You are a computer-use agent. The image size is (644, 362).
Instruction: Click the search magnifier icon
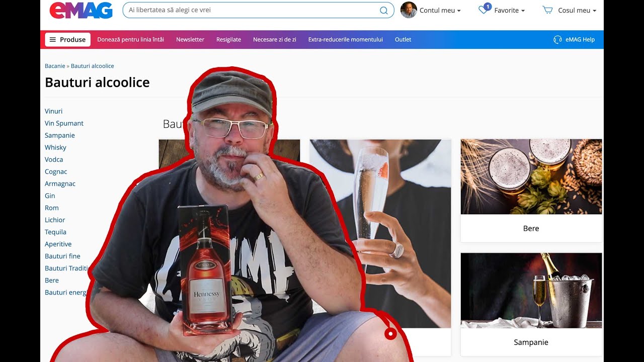click(383, 11)
